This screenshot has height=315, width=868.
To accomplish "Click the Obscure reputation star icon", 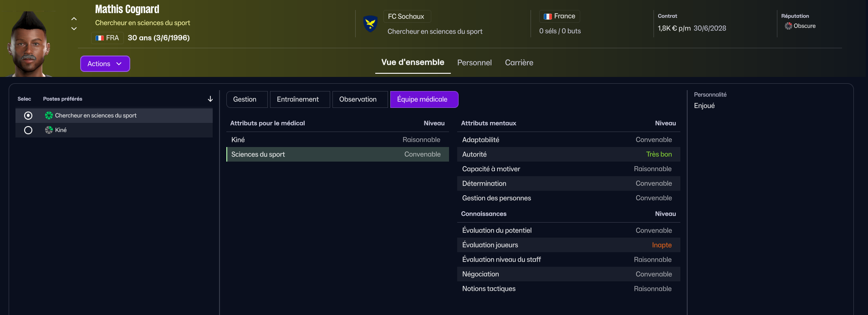I will 788,26.
